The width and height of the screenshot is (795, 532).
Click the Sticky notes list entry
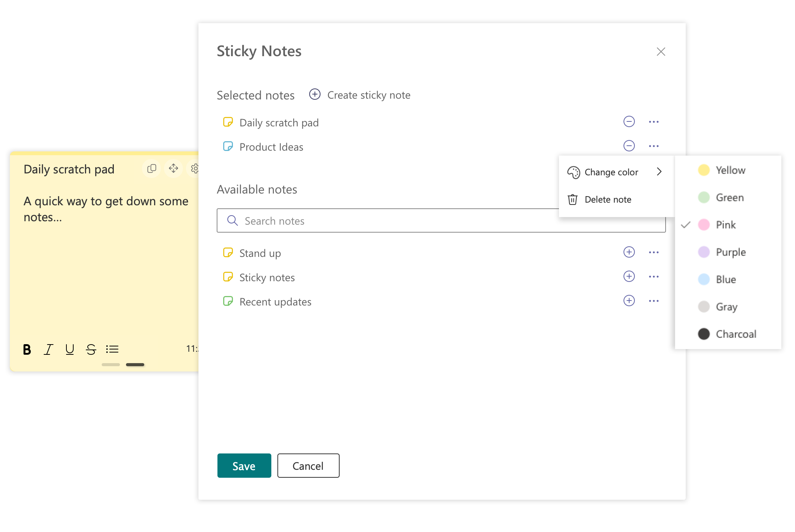point(267,277)
